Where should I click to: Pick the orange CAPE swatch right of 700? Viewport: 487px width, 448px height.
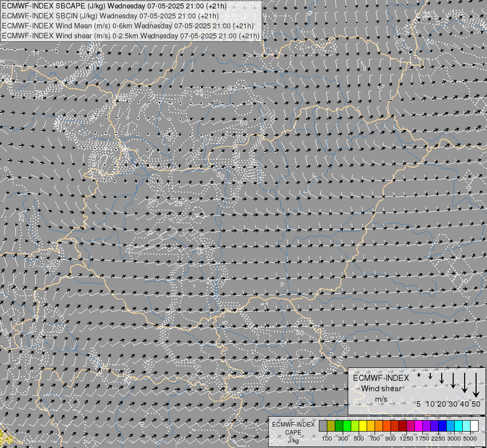pos(379,426)
